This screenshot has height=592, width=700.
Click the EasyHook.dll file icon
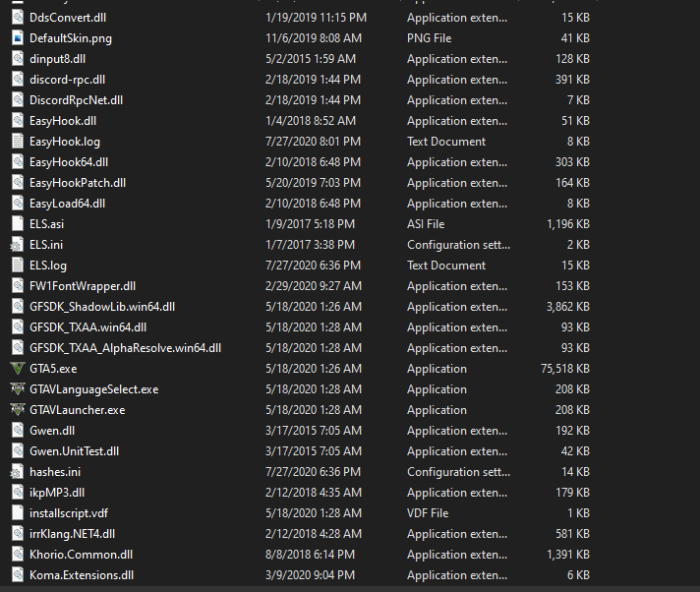pyautogui.click(x=18, y=121)
